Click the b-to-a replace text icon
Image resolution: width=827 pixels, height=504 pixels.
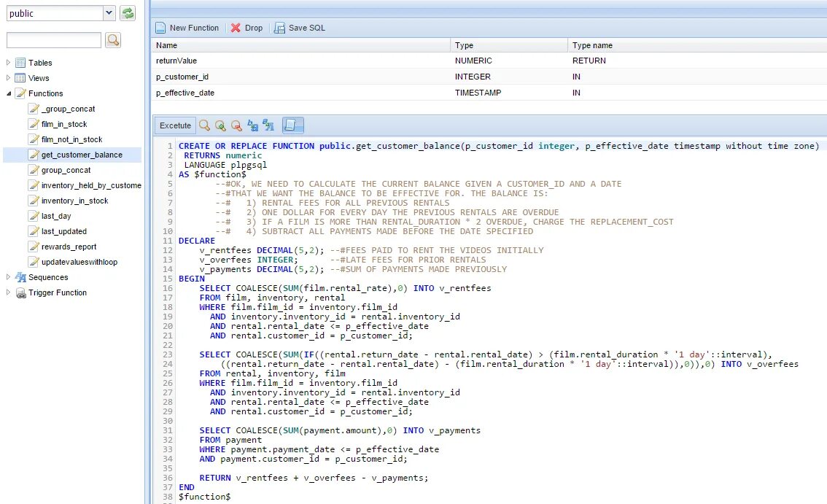coord(252,125)
